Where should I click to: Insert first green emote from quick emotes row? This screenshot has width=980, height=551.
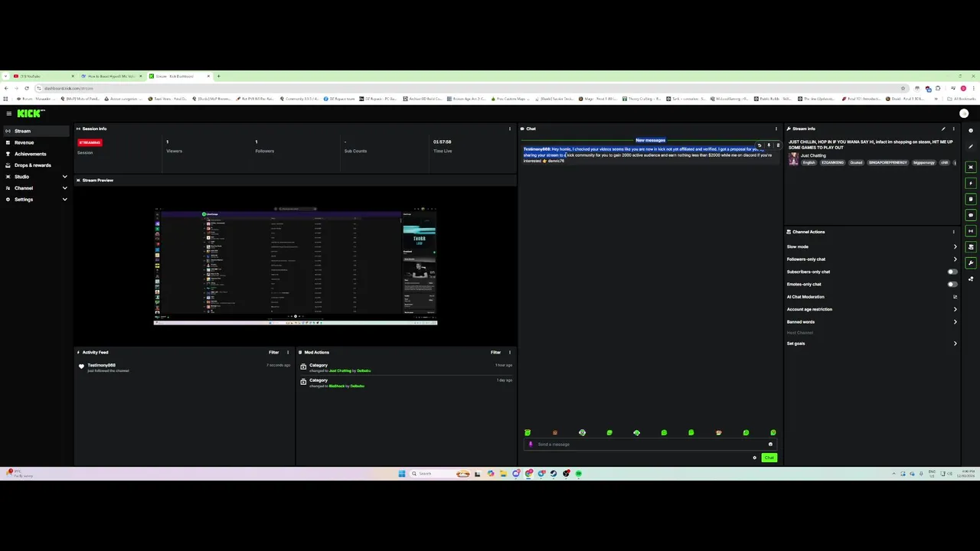(528, 433)
